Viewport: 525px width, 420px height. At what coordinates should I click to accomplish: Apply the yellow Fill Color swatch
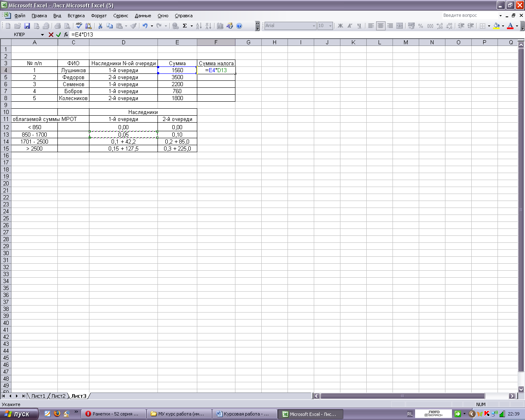pyautogui.click(x=496, y=26)
